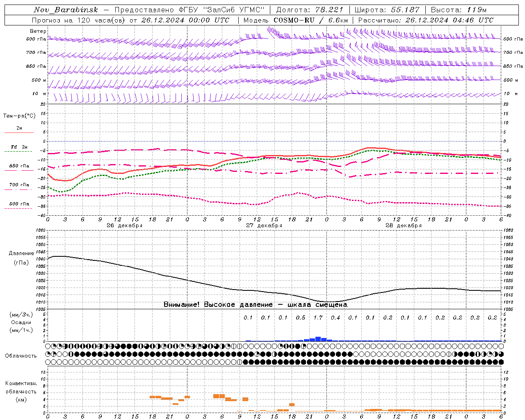Click the Nov_Barabinsk station title
This screenshot has height=420, width=525.
click(66, 10)
